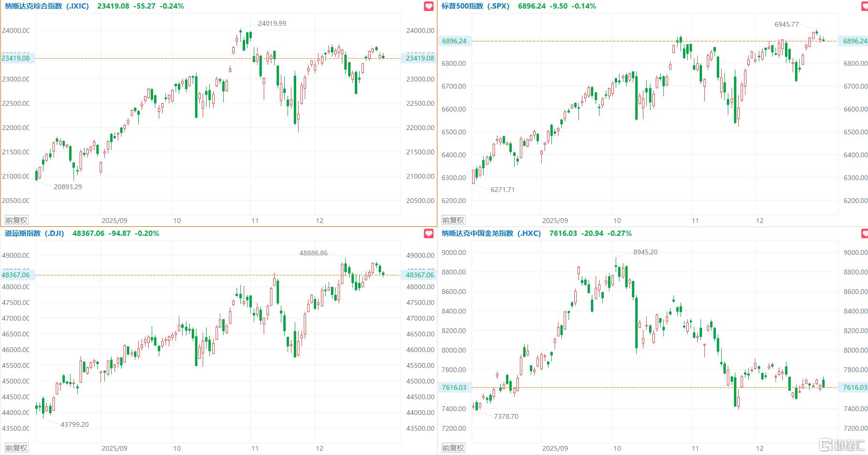This screenshot has height=455, width=868.
Task: Click the 48886.86 high label on Dow chart
Action: (x=313, y=253)
